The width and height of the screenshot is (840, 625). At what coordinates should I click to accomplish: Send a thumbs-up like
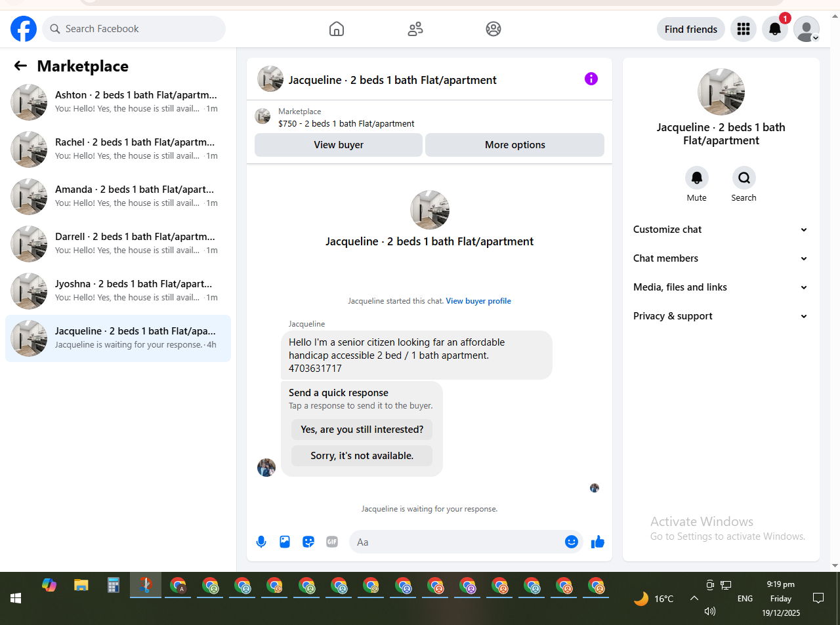click(x=598, y=542)
